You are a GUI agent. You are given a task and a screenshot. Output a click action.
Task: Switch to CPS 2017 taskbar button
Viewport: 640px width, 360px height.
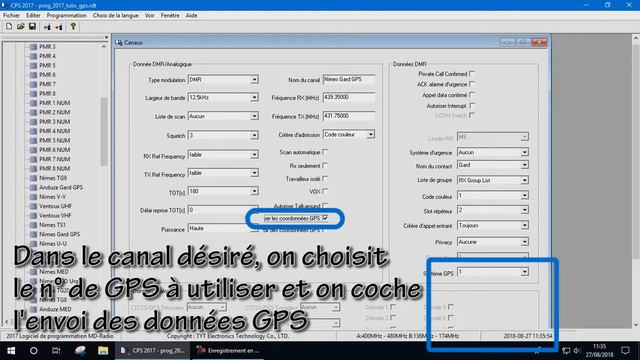point(153,351)
